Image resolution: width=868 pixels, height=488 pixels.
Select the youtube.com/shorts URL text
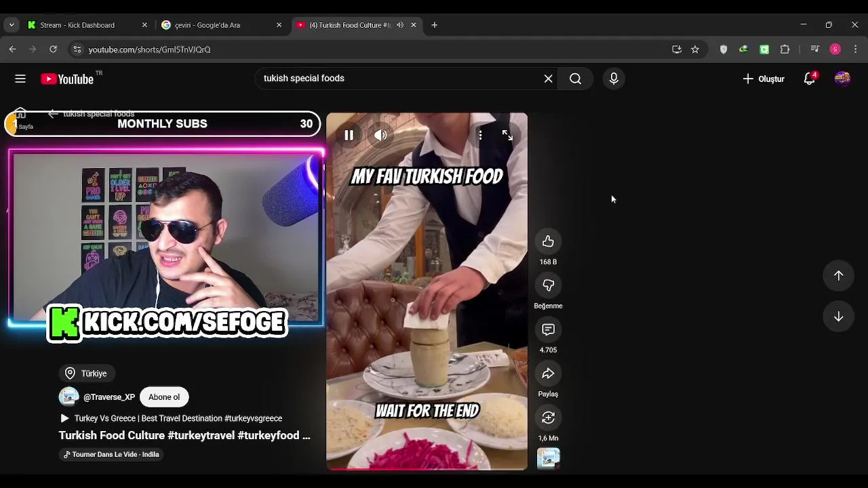[x=149, y=49]
